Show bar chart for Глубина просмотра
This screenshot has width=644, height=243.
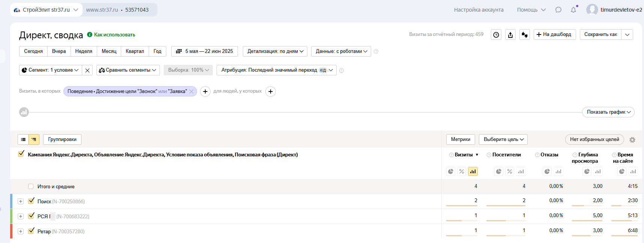point(598,171)
